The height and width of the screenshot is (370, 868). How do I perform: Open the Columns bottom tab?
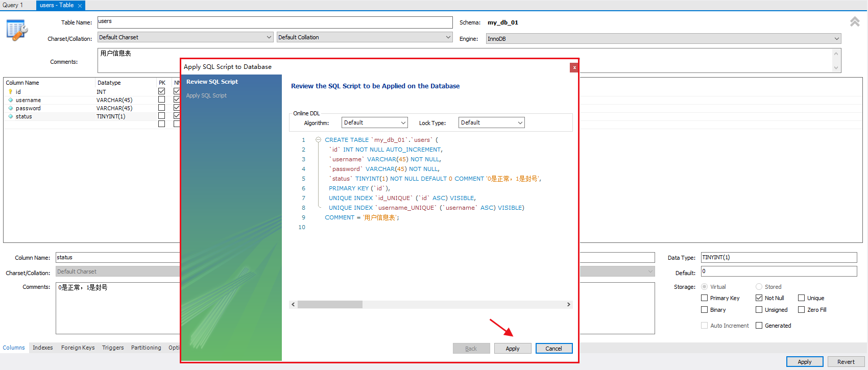[x=14, y=348]
